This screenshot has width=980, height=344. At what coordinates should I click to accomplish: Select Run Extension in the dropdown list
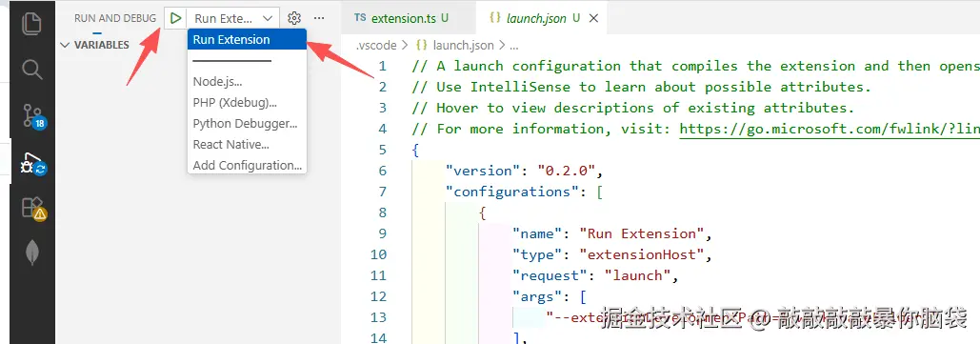[x=247, y=39]
